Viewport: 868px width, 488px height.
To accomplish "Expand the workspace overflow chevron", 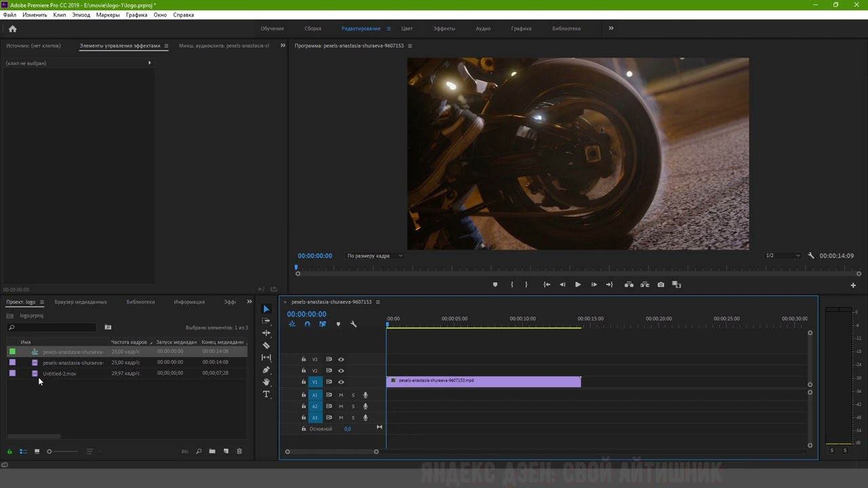I will [610, 28].
